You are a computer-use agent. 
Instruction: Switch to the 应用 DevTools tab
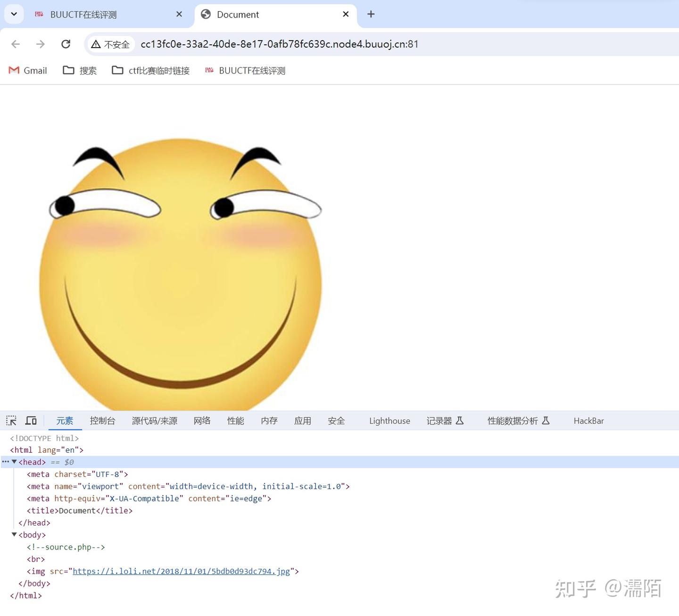303,421
